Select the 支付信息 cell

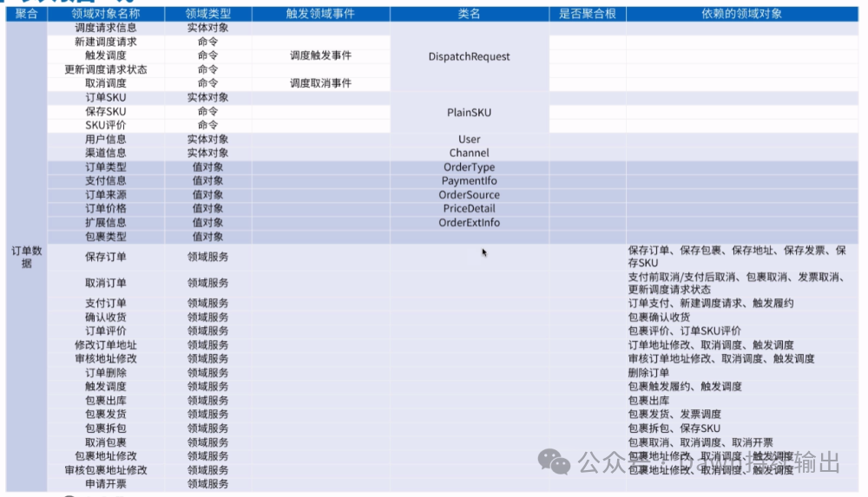click(106, 181)
